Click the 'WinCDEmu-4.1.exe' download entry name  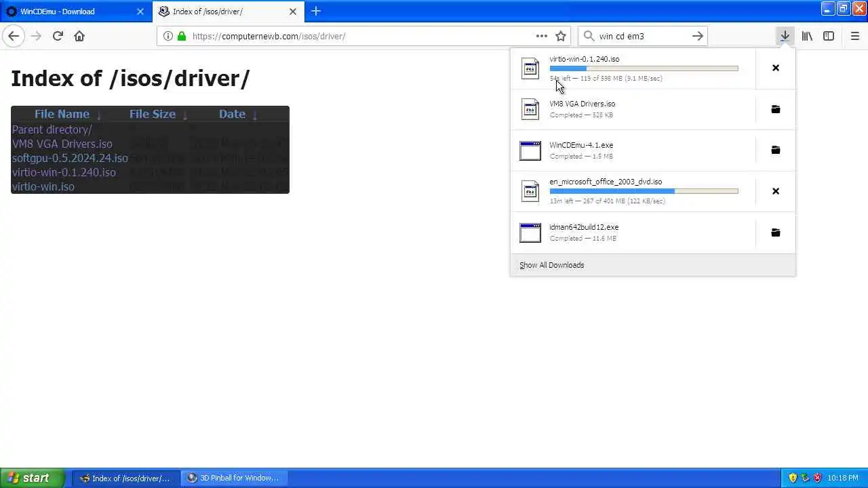click(581, 145)
